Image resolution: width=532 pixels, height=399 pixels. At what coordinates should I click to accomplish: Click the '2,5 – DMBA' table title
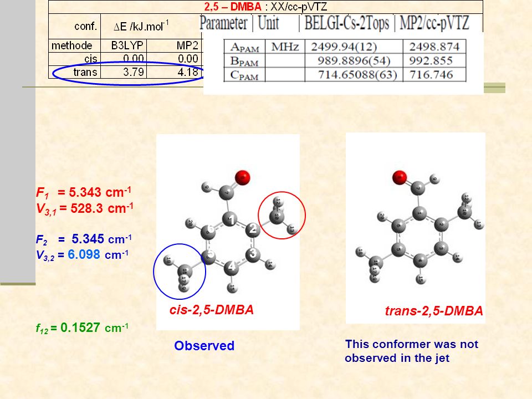tap(233, 7)
